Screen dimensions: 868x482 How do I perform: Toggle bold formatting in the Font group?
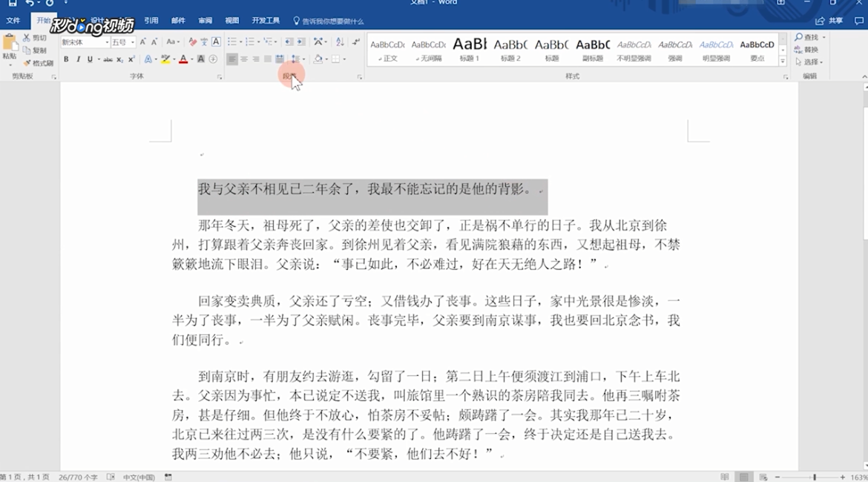(66, 59)
